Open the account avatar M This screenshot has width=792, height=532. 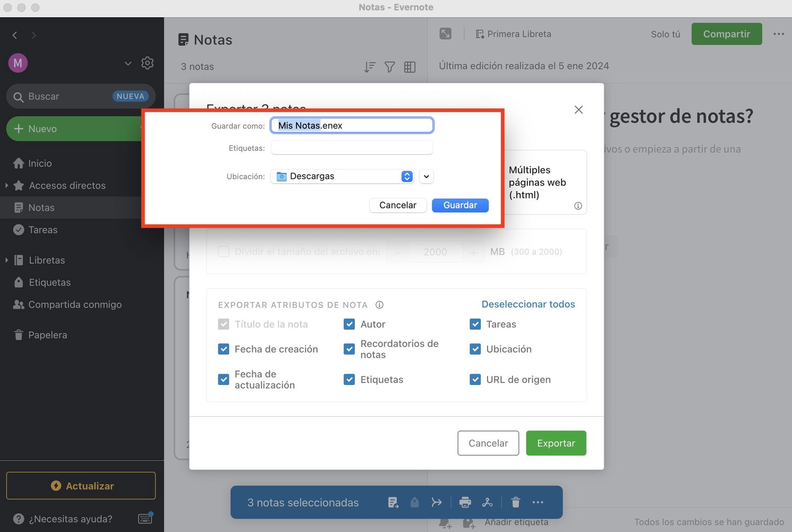[x=18, y=63]
